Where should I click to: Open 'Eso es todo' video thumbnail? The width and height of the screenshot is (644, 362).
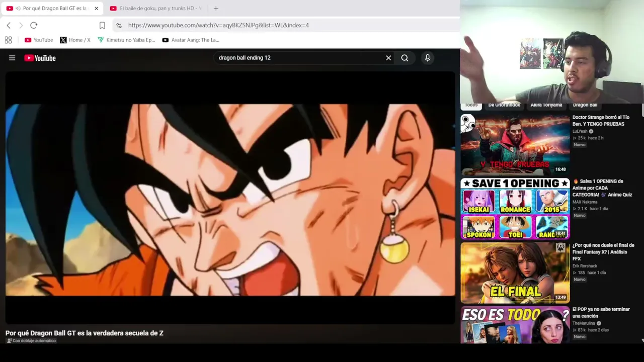coord(515,325)
